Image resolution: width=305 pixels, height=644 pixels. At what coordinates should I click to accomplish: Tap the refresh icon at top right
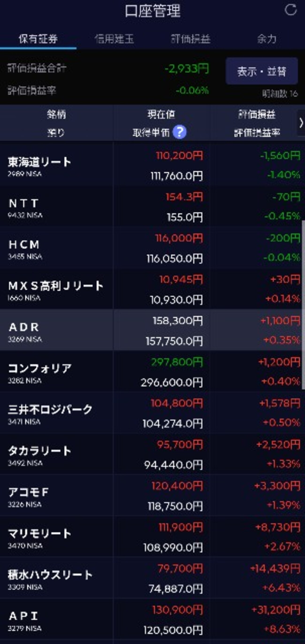coord(290,11)
